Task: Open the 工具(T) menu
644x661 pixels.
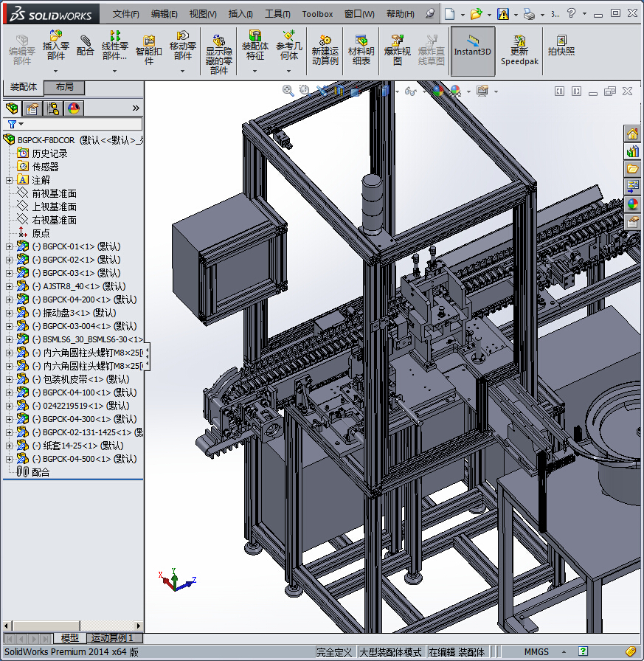Action: 277,14
